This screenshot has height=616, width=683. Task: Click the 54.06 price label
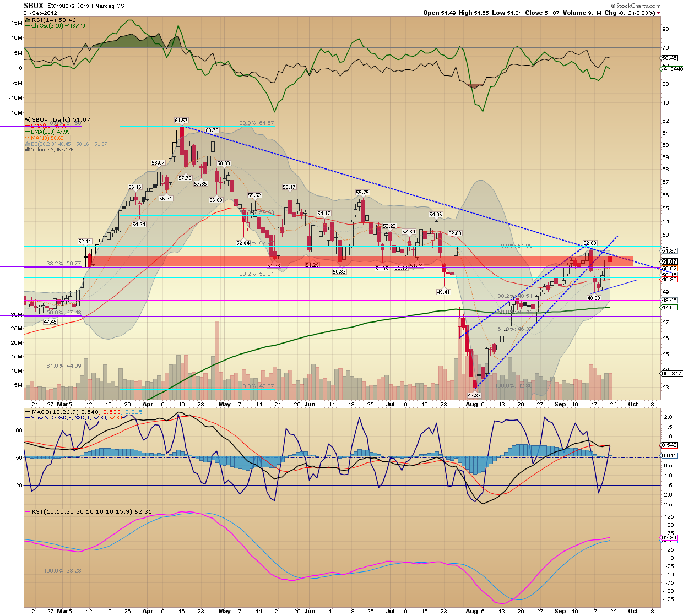pyautogui.click(x=436, y=215)
